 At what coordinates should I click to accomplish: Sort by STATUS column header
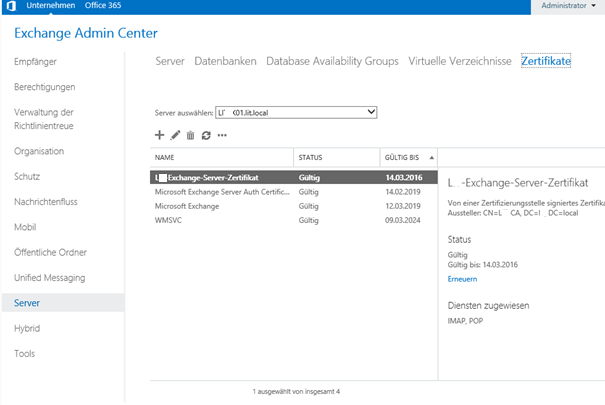point(336,157)
